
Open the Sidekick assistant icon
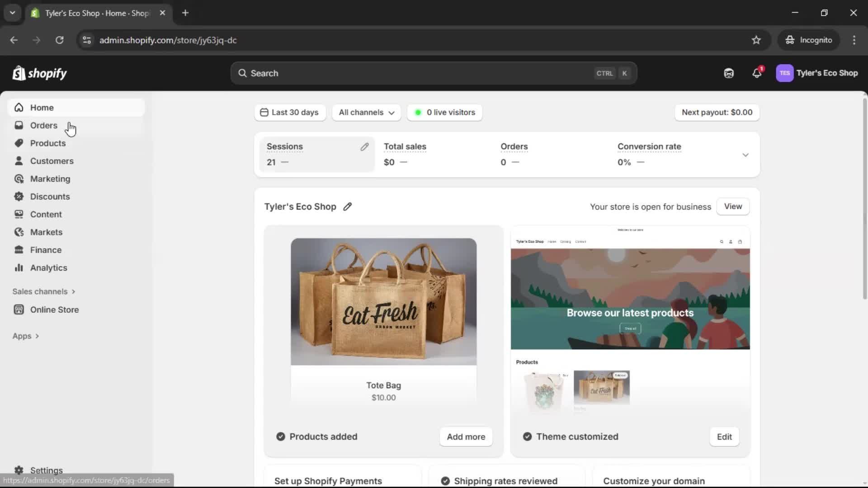click(729, 73)
